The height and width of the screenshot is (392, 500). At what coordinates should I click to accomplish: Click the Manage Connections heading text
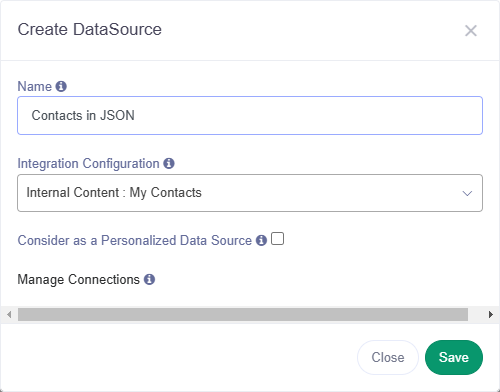[79, 279]
